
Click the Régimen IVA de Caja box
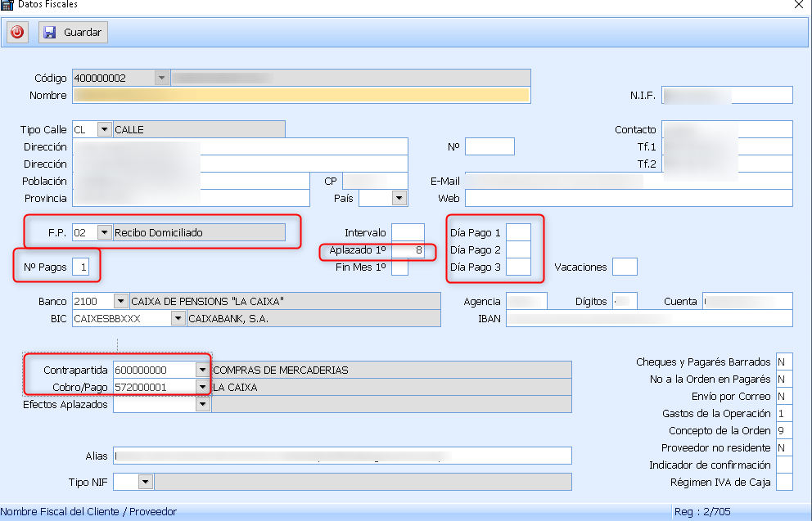point(783,482)
